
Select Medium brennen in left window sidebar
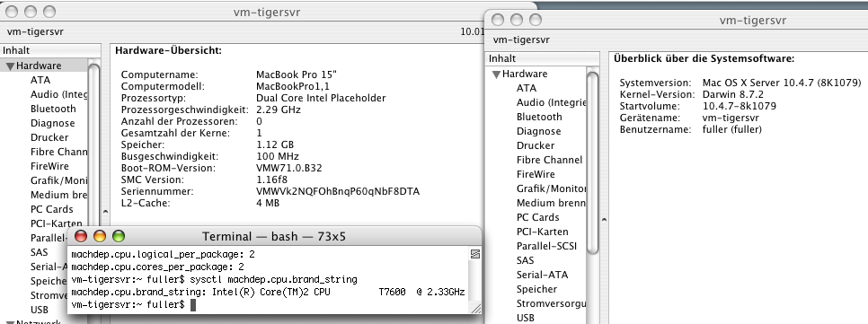pos(58,195)
